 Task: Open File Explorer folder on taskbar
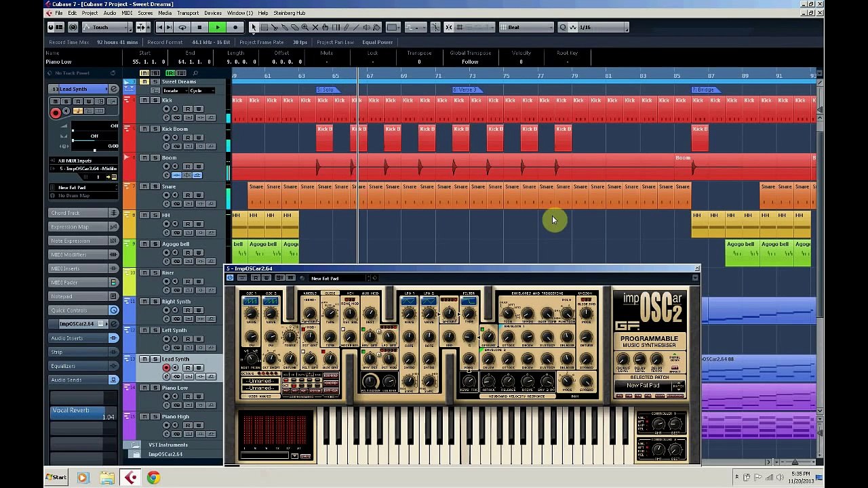tap(106, 478)
